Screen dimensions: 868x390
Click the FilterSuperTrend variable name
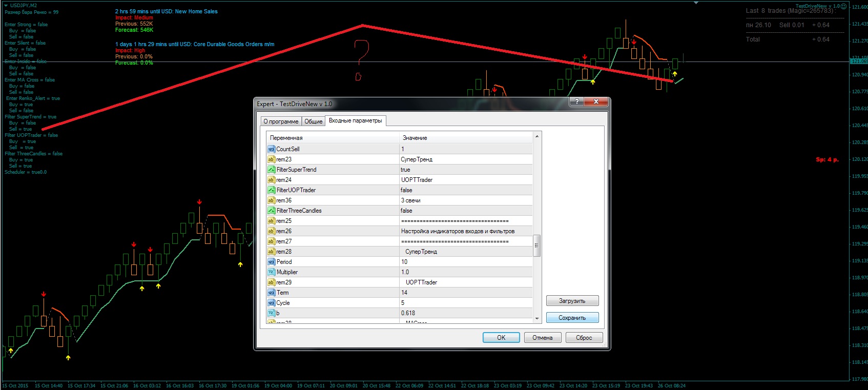(x=296, y=170)
